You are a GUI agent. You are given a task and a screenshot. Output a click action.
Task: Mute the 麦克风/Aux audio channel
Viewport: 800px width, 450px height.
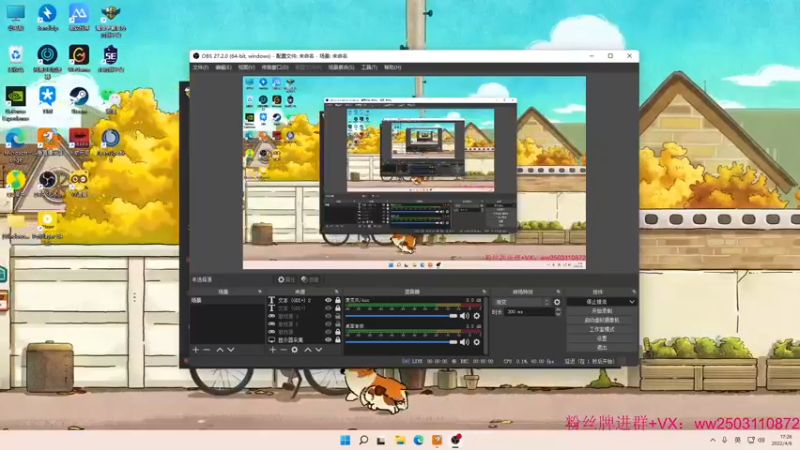coord(464,316)
